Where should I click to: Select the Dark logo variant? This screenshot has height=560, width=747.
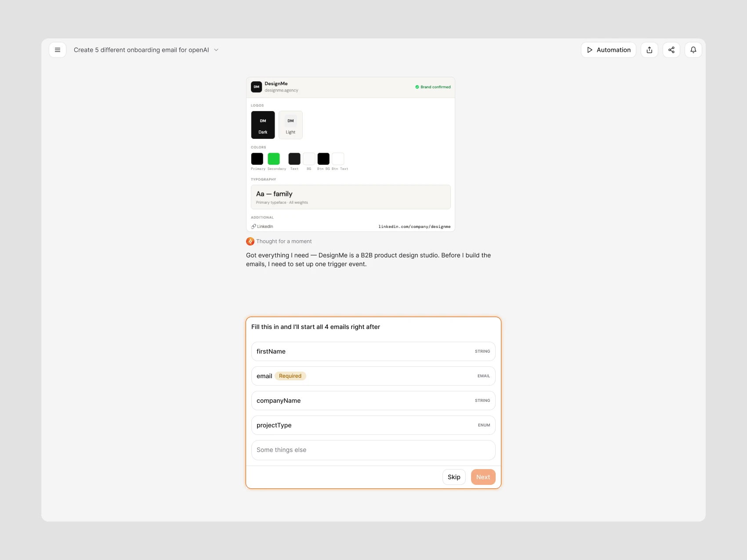tap(263, 125)
